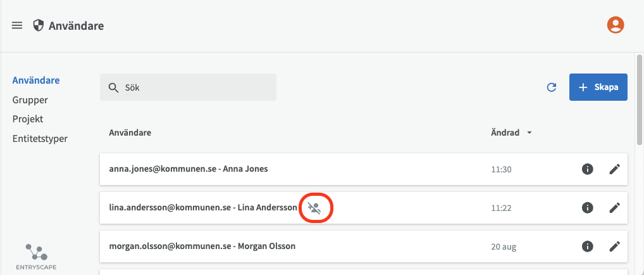Image resolution: width=644 pixels, height=275 pixels.
Task: Click the Skapa button
Action: tap(598, 87)
